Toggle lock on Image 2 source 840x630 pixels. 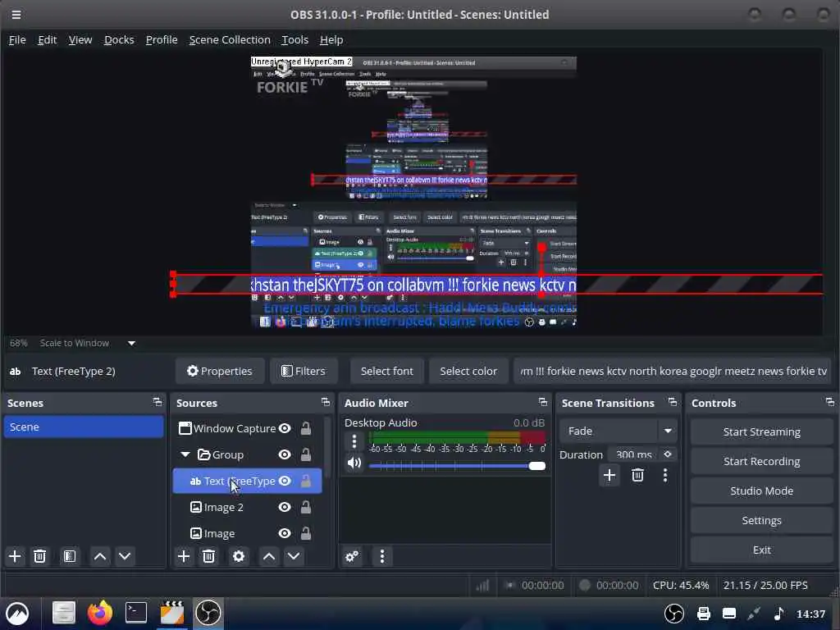click(x=306, y=507)
